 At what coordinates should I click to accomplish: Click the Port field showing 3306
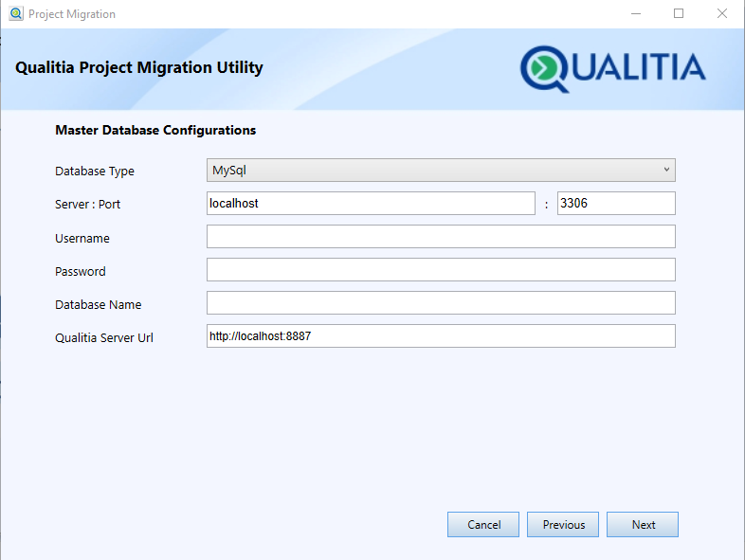615,204
